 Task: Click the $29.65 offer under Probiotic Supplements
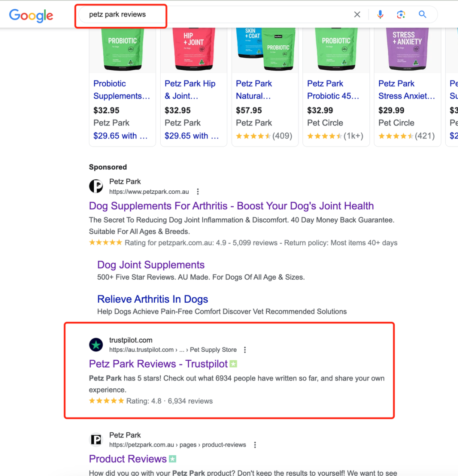pyautogui.click(x=120, y=136)
